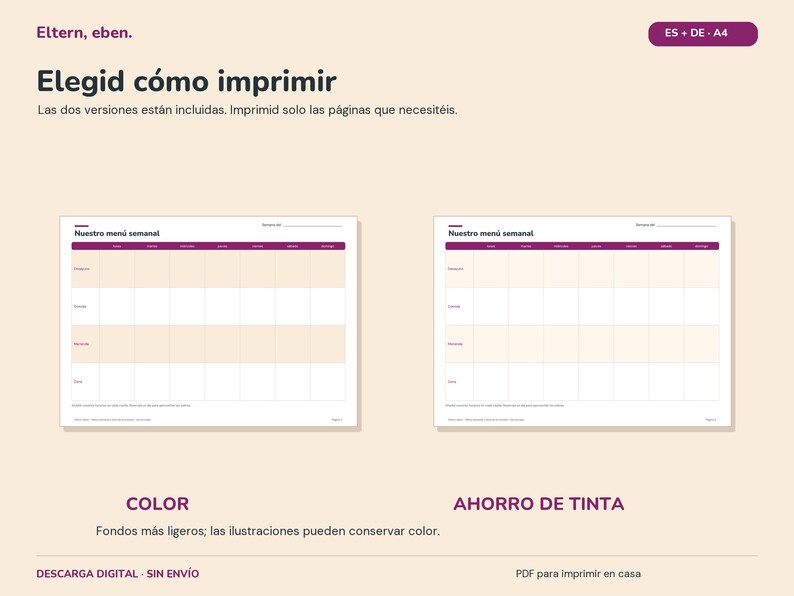Click the 'Cena' row label in ink-saving preview
The image size is (794, 596).
452,382
